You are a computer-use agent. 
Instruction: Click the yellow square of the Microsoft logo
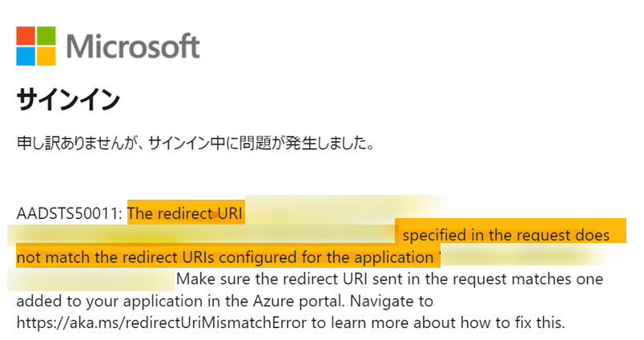[46, 55]
